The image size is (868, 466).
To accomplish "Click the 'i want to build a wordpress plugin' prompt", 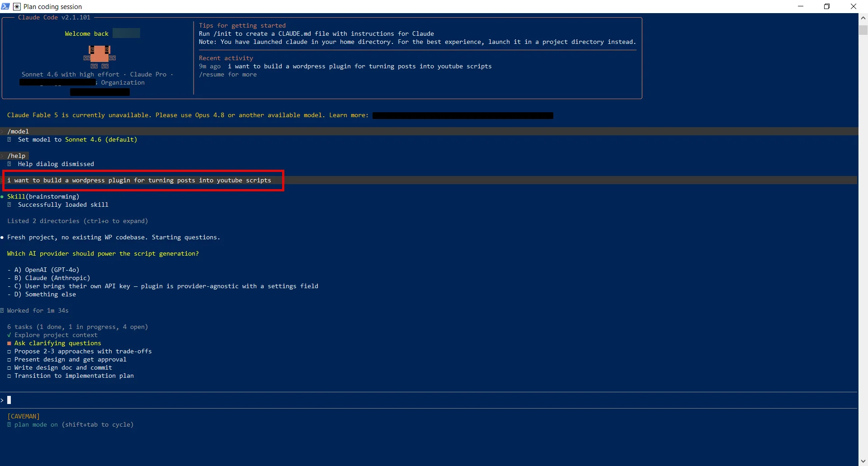I will (x=139, y=181).
